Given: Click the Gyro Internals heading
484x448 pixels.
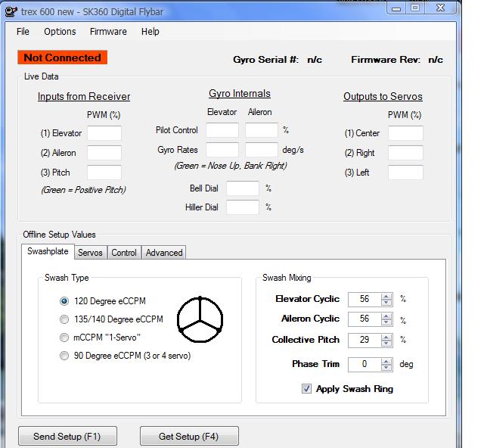Looking at the screenshot, I should click(x=240, y=93).
